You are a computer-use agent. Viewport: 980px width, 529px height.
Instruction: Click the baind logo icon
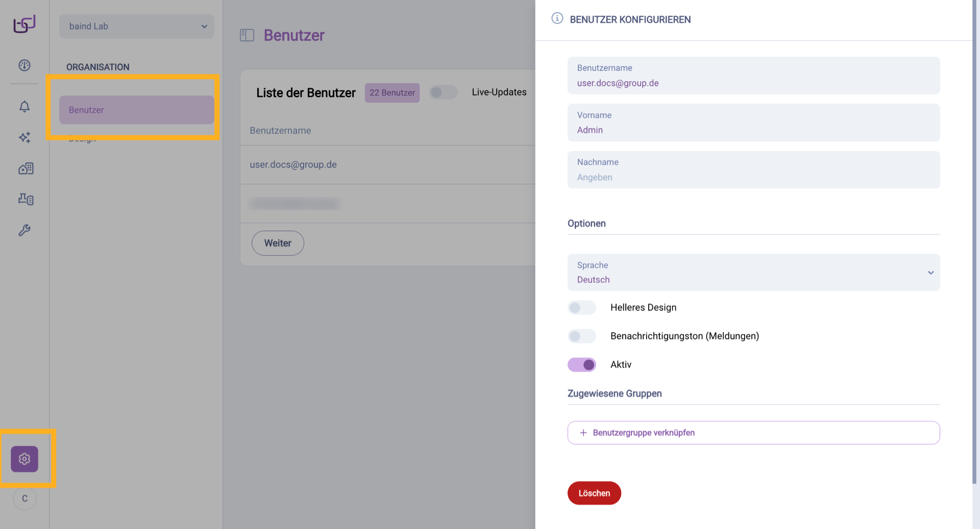(x=24, y=24)
